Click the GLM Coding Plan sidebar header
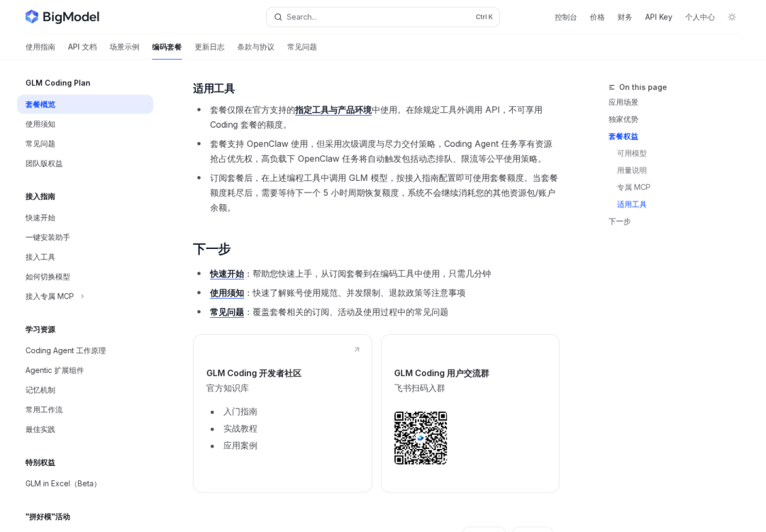The width and height of the screenshot is (766, 532). 57,83
